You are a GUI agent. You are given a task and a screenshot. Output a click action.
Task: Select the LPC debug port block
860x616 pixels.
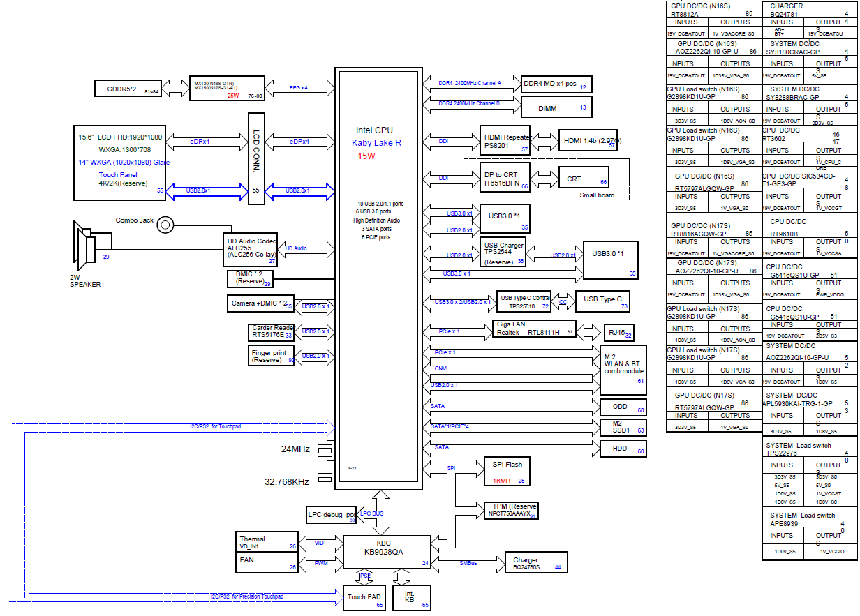point(332,515)
